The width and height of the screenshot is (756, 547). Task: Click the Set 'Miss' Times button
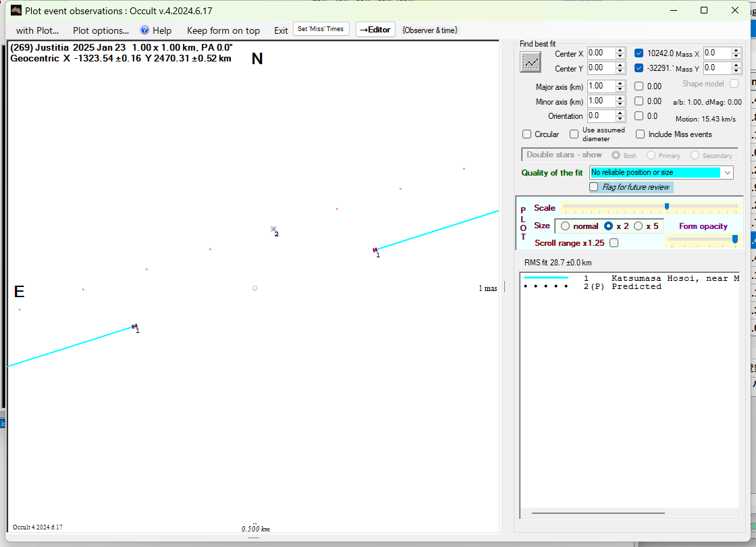[x=321, y=29]
